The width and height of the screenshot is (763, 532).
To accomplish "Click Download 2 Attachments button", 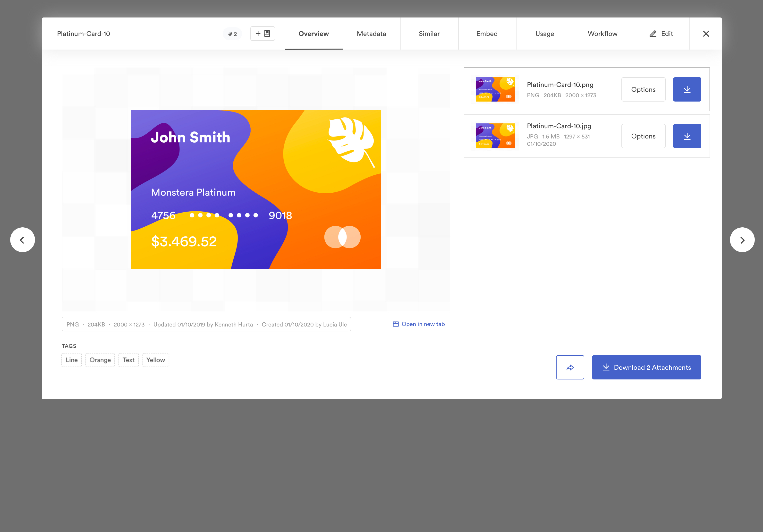I will 646,367.
